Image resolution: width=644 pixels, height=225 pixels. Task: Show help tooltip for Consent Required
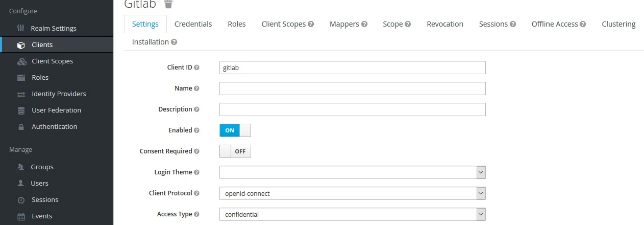click(x=197, y=151)
